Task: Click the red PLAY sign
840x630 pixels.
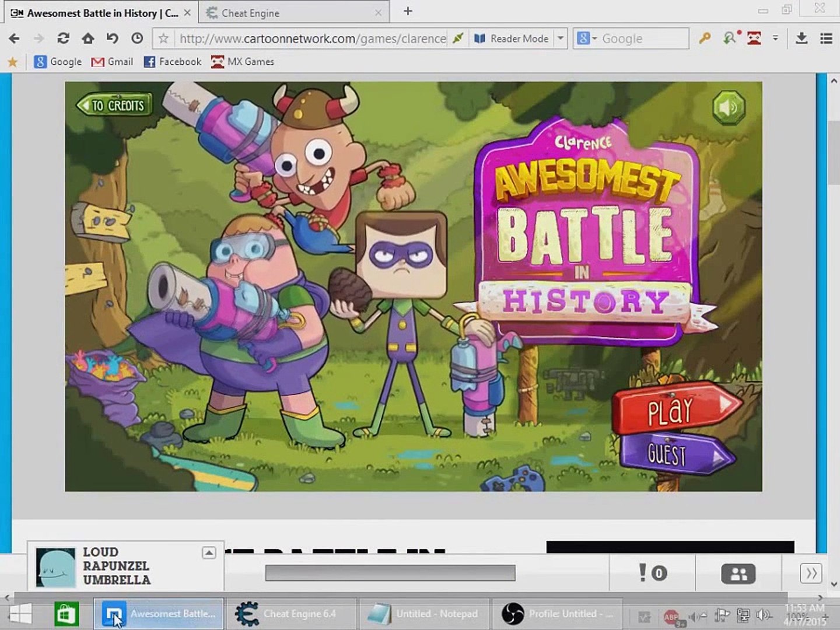Action: [x=674, y=409]
